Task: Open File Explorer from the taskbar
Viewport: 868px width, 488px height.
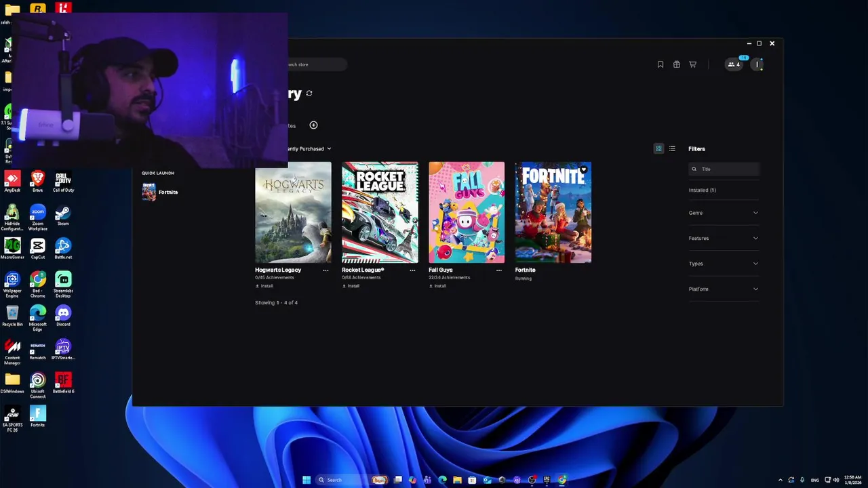Action: (457, 480)
